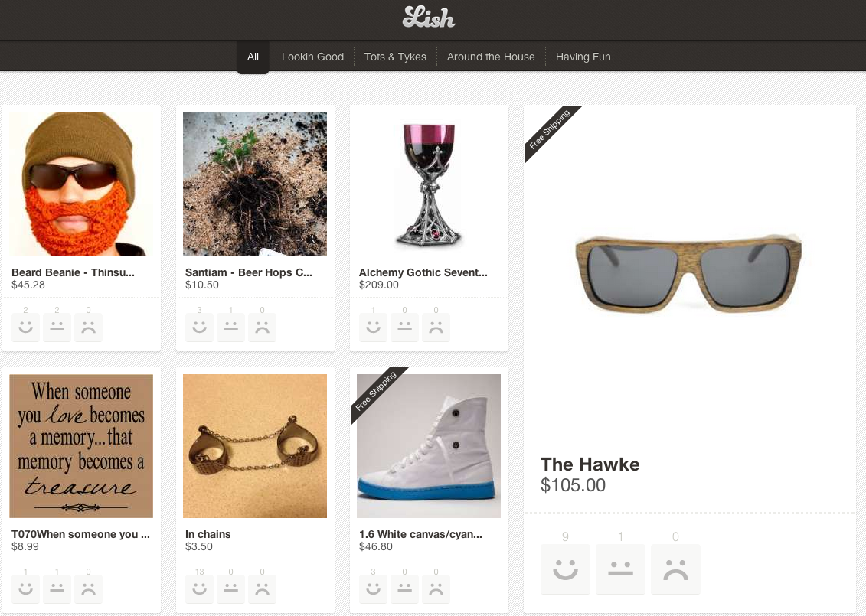
Task: Open the In chains ring thumbnail
Action: click(255, 446)
